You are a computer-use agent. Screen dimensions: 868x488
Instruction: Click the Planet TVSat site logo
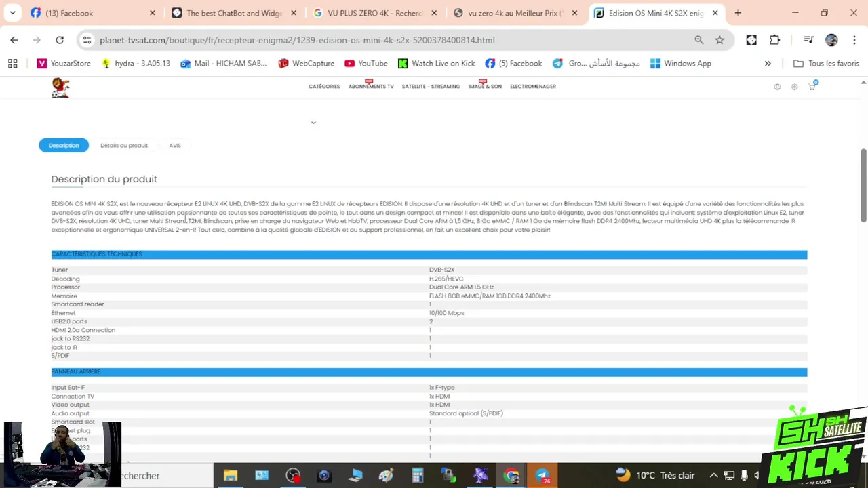60,87
